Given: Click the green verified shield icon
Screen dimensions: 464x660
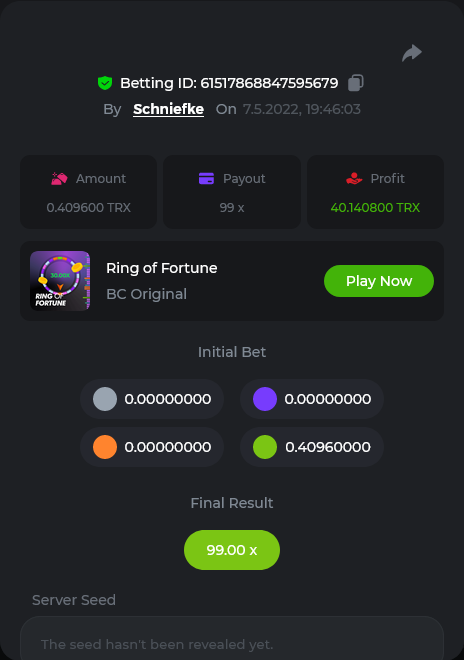Looking at the screenshot, I should point(105,83).
